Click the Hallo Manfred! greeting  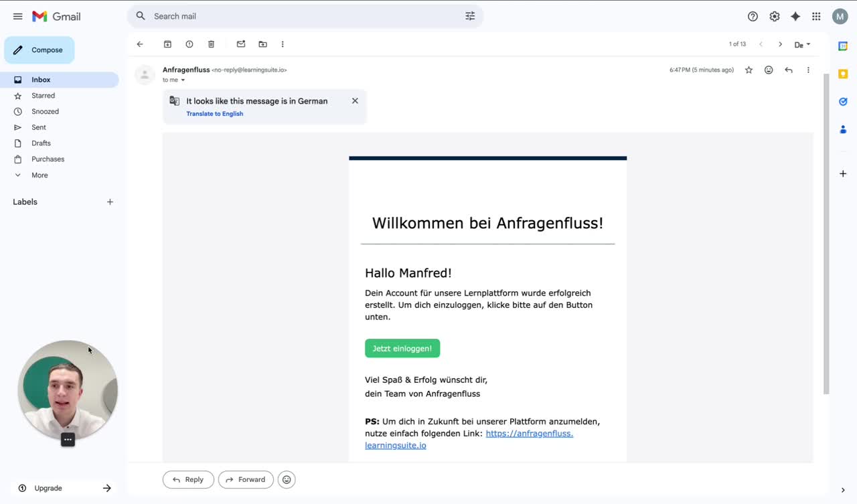(408, 273)
